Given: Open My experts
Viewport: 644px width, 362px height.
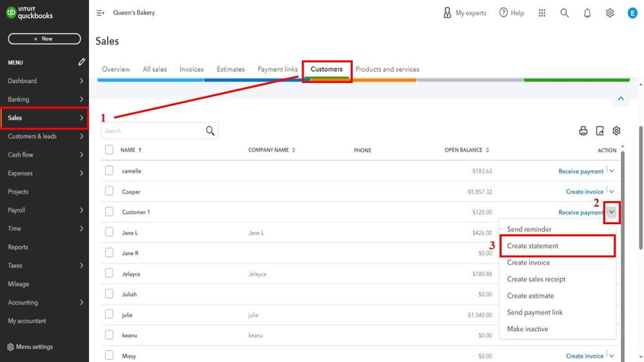Looking at the screenshot, I should coord(465,13).
